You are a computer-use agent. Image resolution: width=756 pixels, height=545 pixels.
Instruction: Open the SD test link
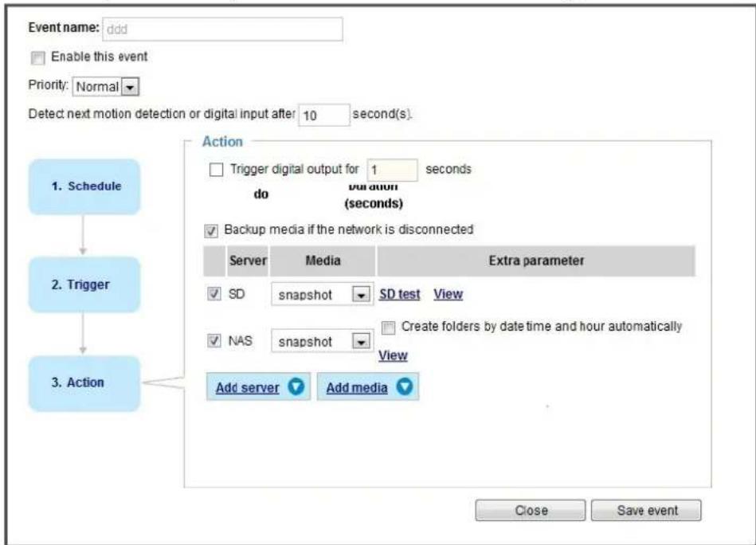(400, 294)
